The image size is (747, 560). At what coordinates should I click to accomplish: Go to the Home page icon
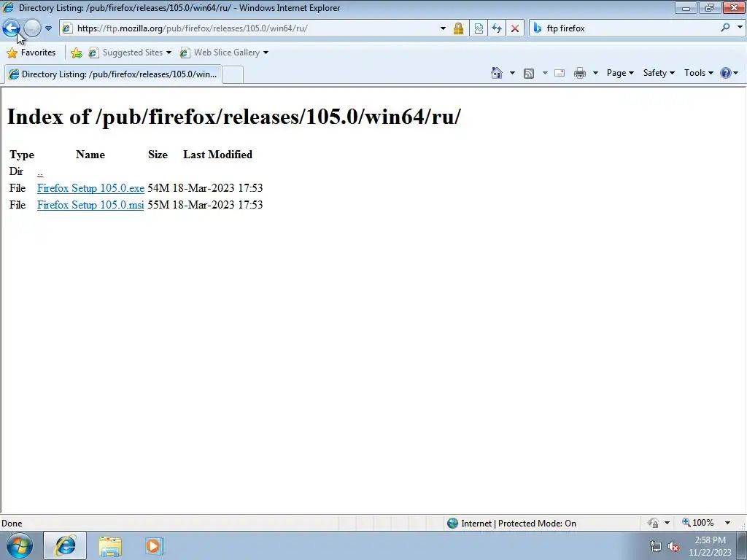pos(496,73)
